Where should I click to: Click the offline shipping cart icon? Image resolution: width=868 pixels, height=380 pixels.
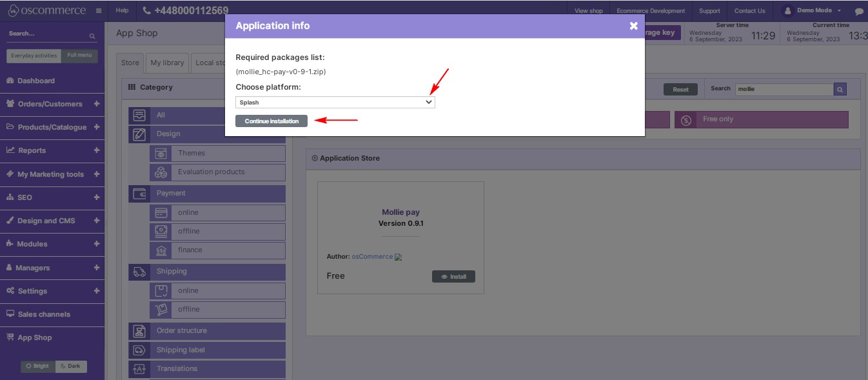(161, 310)
